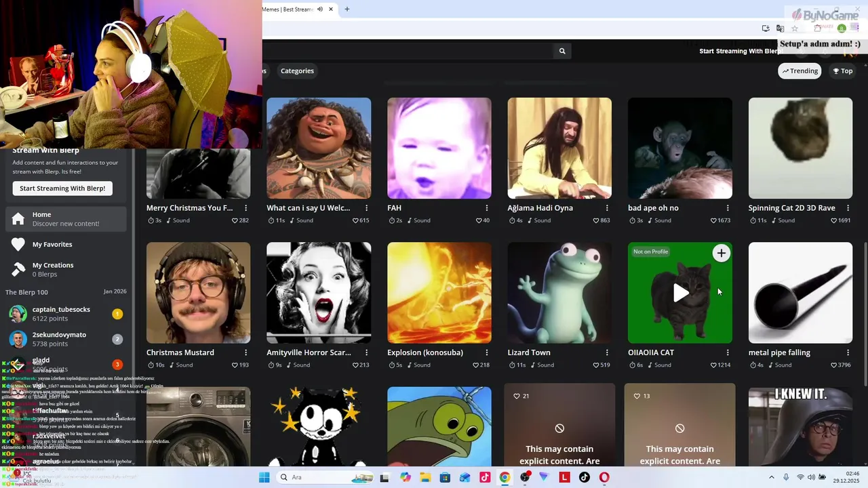Open options menu for Ağlama Hadi Oyna
This screenshot has width=868, height=488.
607,208
